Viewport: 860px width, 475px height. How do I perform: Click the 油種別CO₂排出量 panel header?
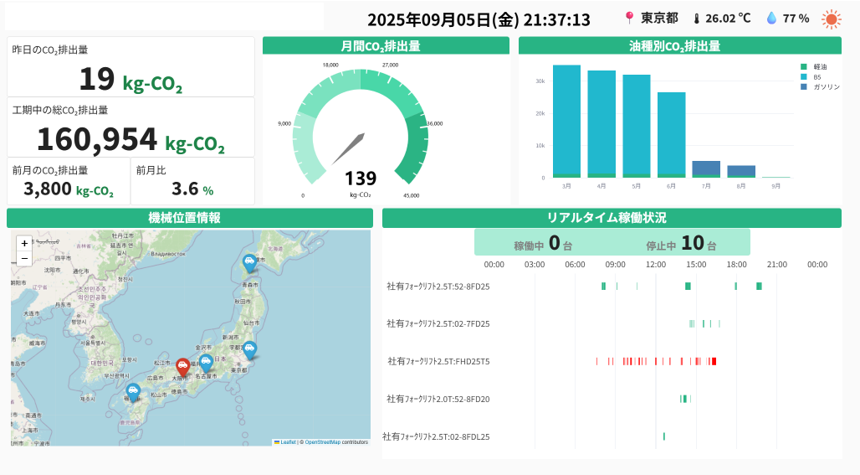(x=680, y=46)
